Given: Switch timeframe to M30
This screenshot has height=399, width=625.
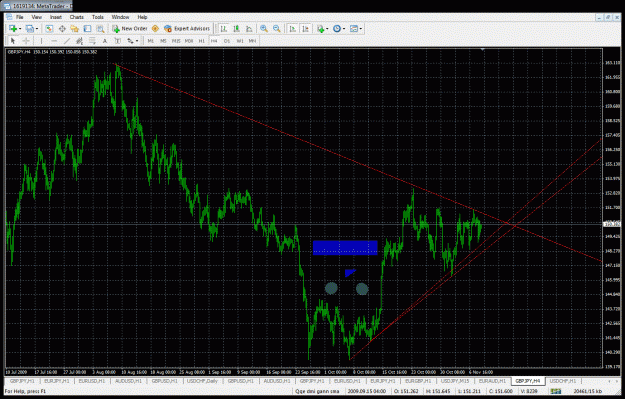Looking at the screenshot, I should point(189,41).
